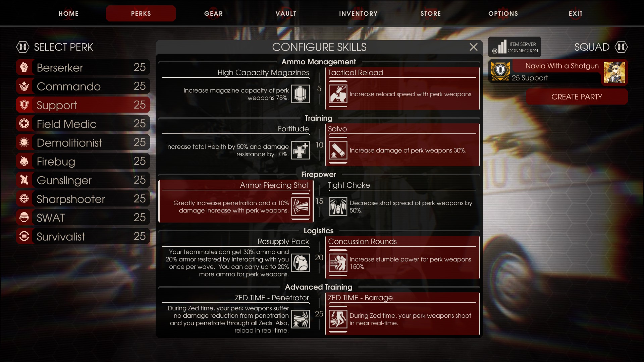
Task: Enable the Armor Piercing Shot skill
Action: coord(236,201)
